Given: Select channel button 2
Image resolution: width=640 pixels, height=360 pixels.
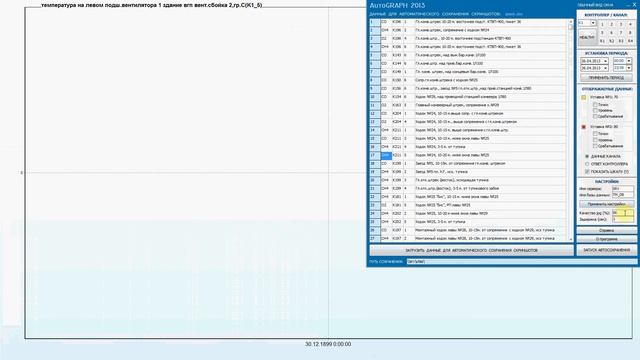Looking at the screenshot, I should pos(611,24).
